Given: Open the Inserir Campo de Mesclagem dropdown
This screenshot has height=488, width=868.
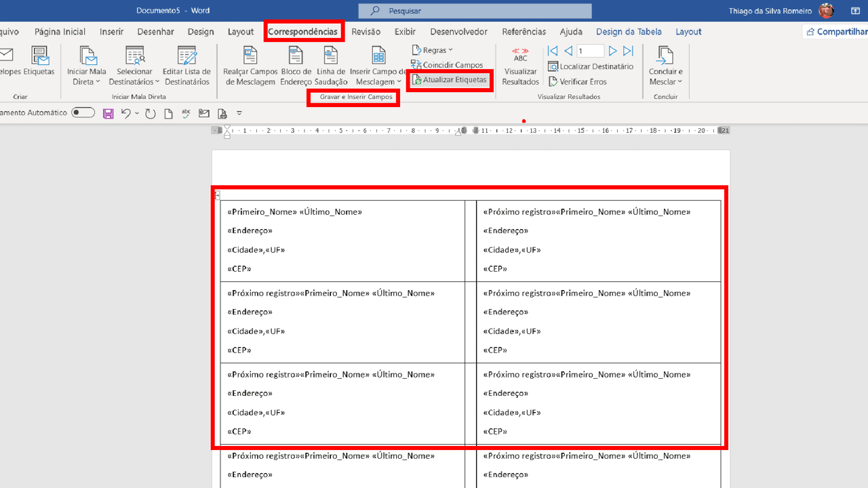Looking at the screenshot, I should (378, 66).
